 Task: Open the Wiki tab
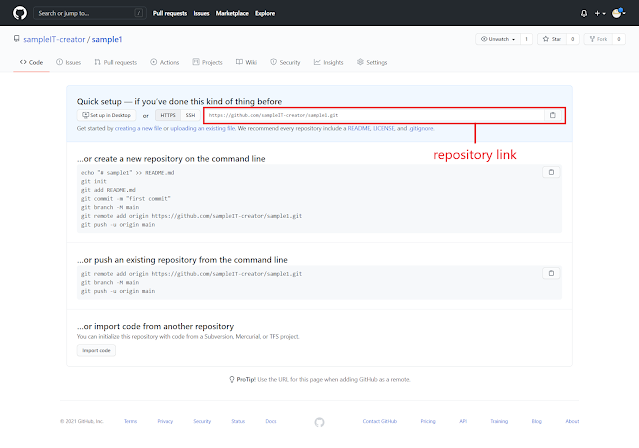pyautogui.click(x=246, y=62)
